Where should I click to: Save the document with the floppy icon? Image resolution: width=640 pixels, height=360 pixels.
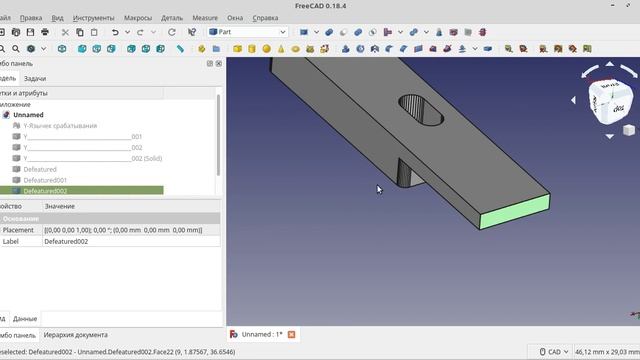tap(30, 32)
